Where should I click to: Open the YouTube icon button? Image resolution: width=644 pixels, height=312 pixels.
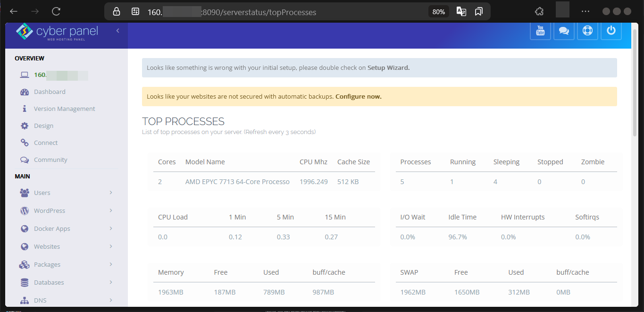click(x=540, y=31)
